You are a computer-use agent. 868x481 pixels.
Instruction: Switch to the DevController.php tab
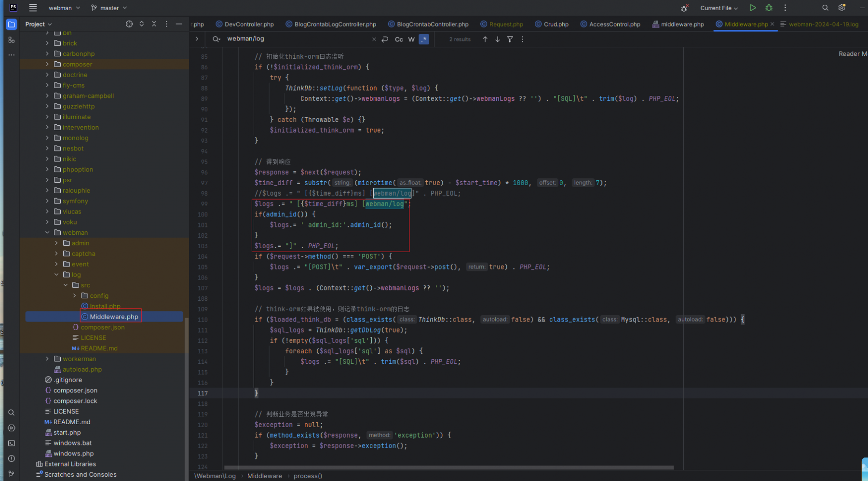click(x=244, y=24)
